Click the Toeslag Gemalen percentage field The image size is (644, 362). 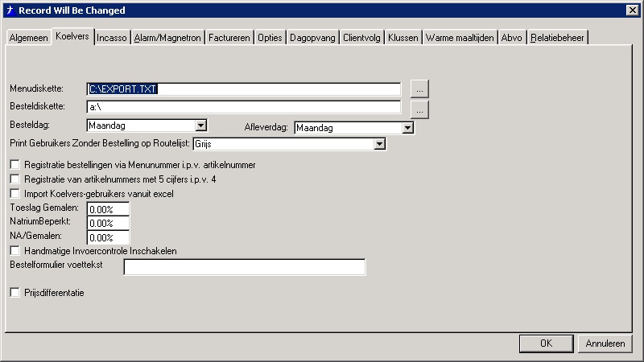[108, 209]
